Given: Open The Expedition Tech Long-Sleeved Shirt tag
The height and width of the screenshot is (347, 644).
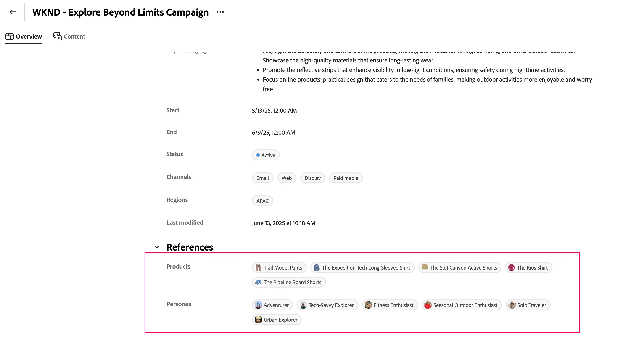Looking at the screenshot, I should coord(362,268).
